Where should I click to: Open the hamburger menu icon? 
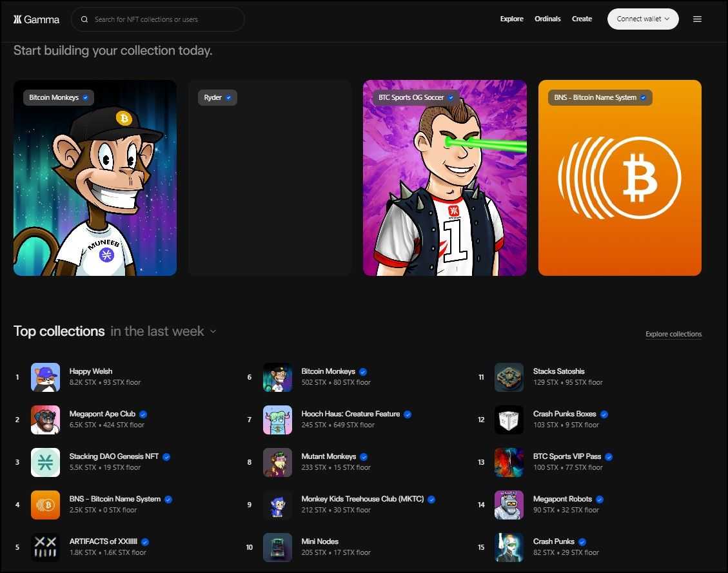[x=697, y=19]
